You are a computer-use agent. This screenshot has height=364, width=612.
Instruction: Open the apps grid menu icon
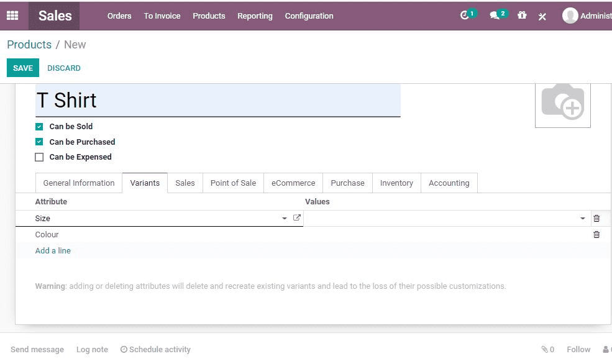(12, 16)
